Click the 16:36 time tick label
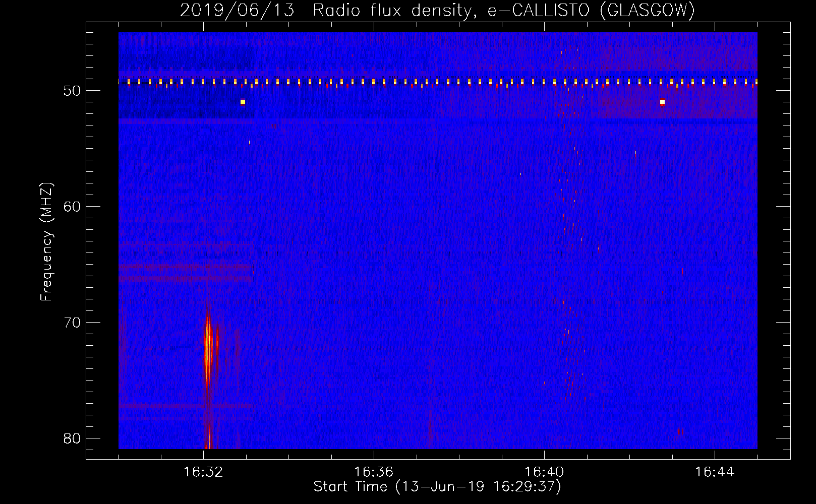This screenshot has height=504, width=816. coord(374,472)
